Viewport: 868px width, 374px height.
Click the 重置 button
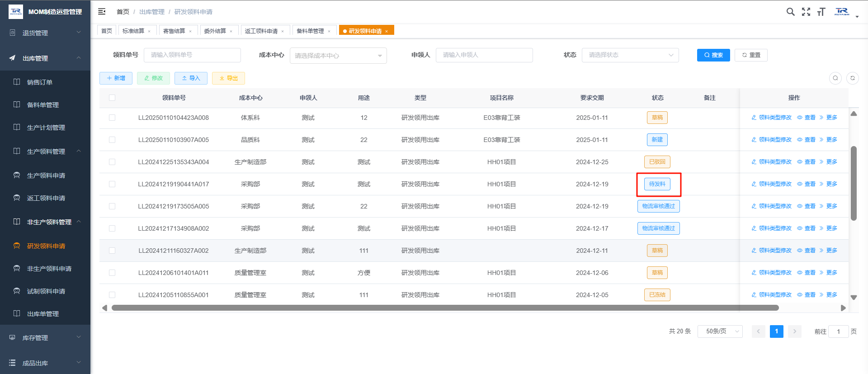(x=751, y=55)
